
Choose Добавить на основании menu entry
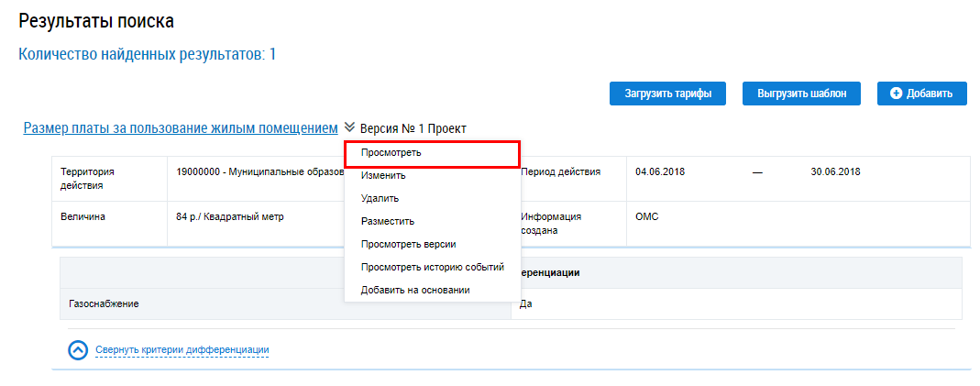click(415, 290)
